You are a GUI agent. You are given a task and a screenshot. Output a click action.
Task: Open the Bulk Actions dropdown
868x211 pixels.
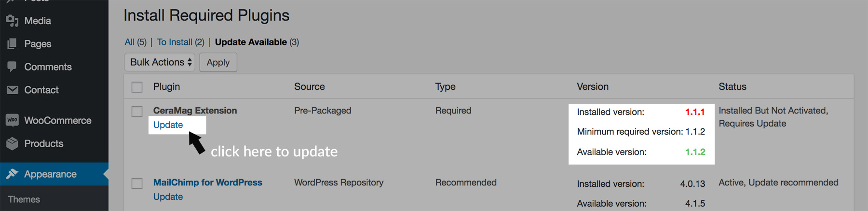[160, 62]
